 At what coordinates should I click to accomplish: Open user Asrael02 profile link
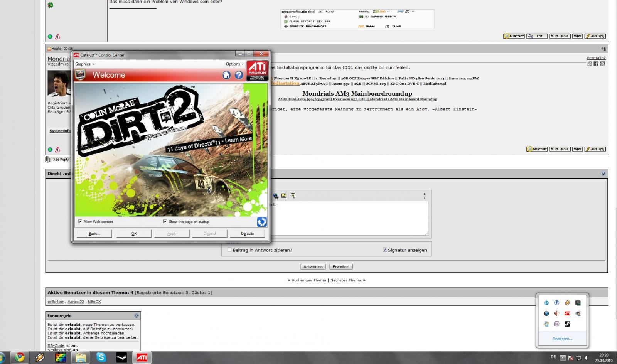click(76, 302)
